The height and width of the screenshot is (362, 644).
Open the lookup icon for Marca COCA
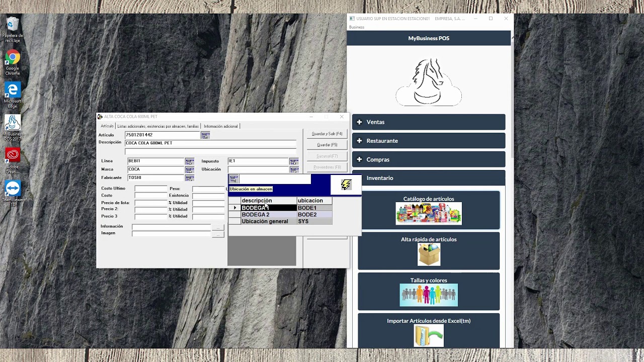click(x=189, y=170)
